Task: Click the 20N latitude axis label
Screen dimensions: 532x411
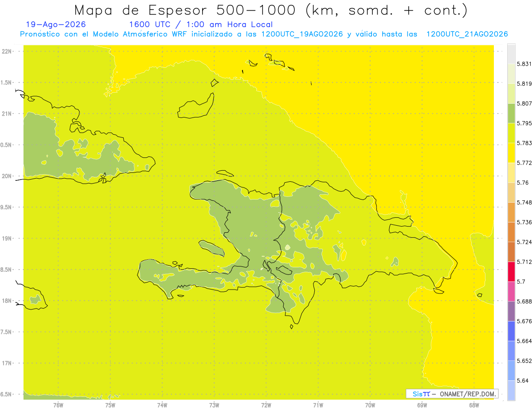Action: point(8,176)
